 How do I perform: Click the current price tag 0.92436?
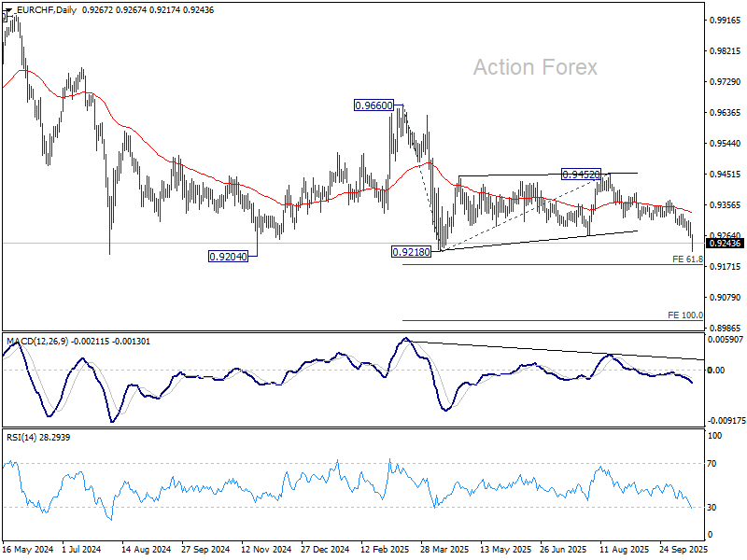[x=725, y=244]
